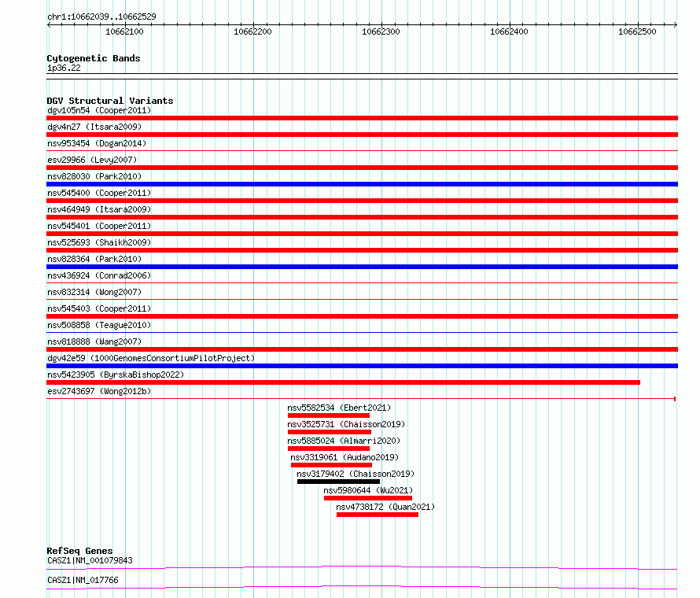Open the esv2743697 (Wong2012b) variant
The width and height of the screenshot is (700, 598).
point(361,399)
